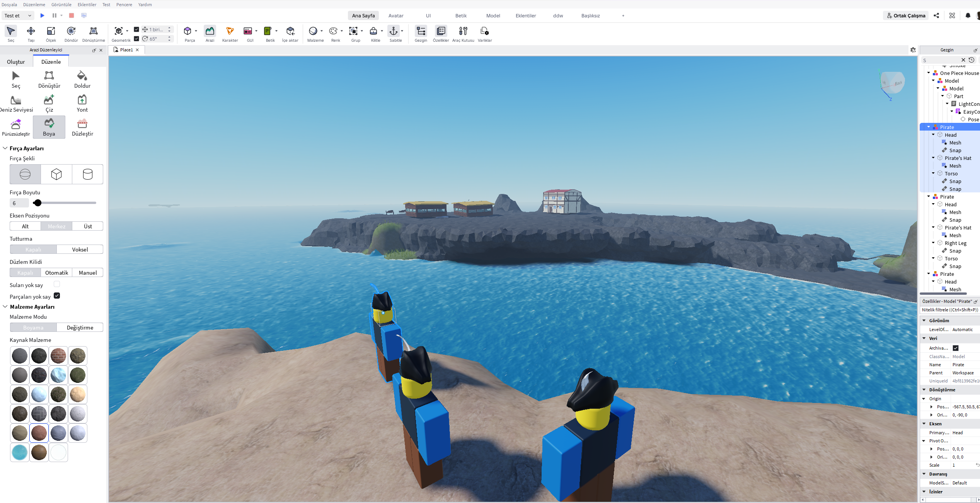The height and width of the screenshot is (503, 980).
Task: Collapse the Dönüştürme properties section
Action: (924, 390)
